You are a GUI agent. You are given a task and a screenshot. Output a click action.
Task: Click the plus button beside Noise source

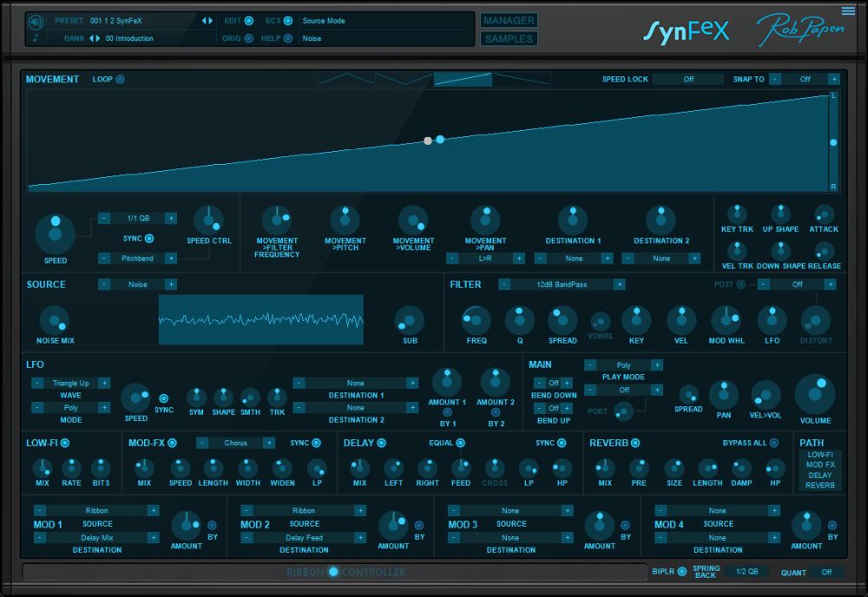(x=171, y=285)
